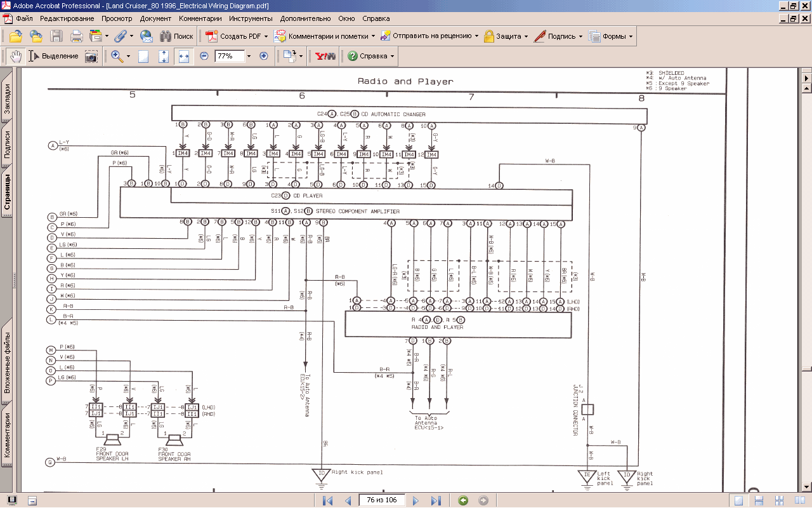Open the Защита security dropdown
The image size is (812, 508).
click(x=506, y=36)
